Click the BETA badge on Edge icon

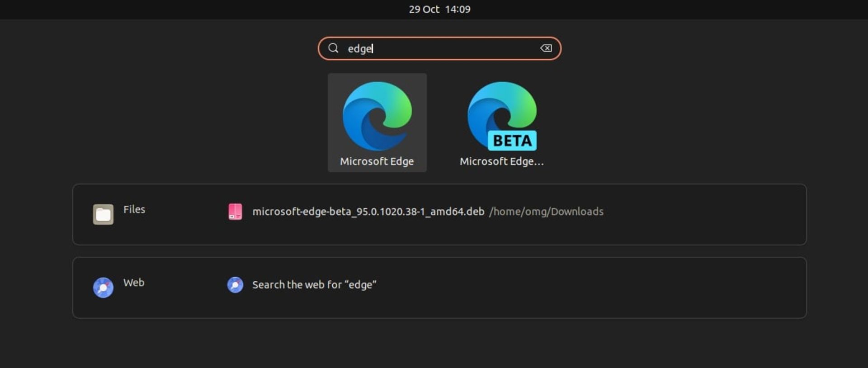click(x=512, y=141)
